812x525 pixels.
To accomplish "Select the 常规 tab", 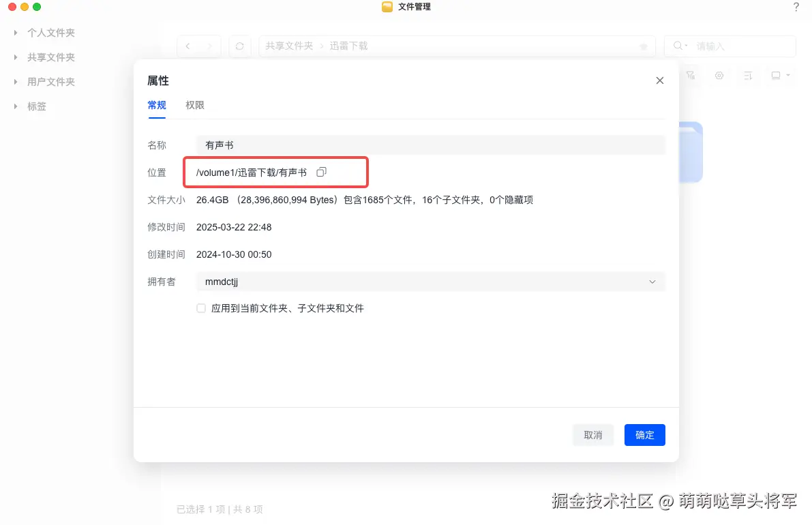I will pos(156,105).
